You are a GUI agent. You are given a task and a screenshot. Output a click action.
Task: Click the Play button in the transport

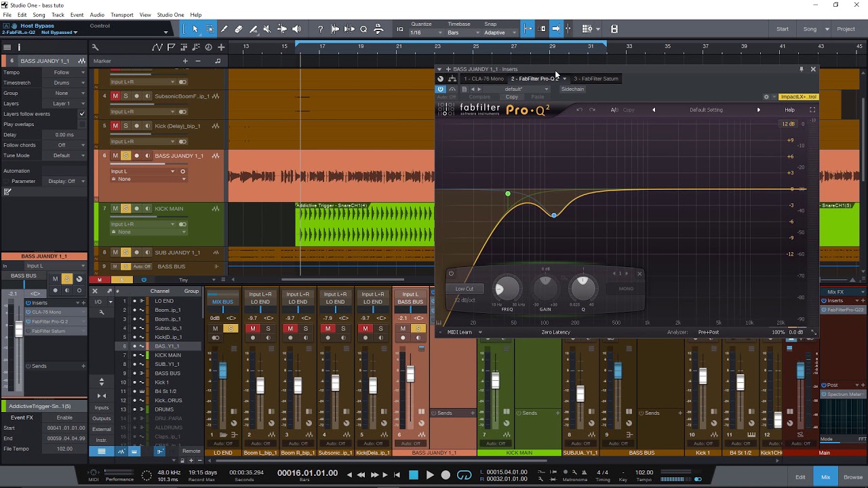[x=429, y=475]
